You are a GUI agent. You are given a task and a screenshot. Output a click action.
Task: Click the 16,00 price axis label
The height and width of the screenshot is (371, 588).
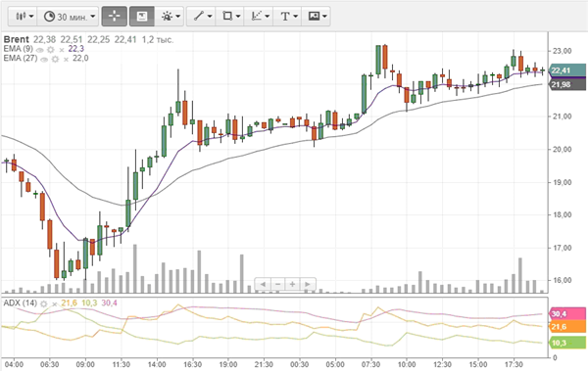(x=562, y=280)
